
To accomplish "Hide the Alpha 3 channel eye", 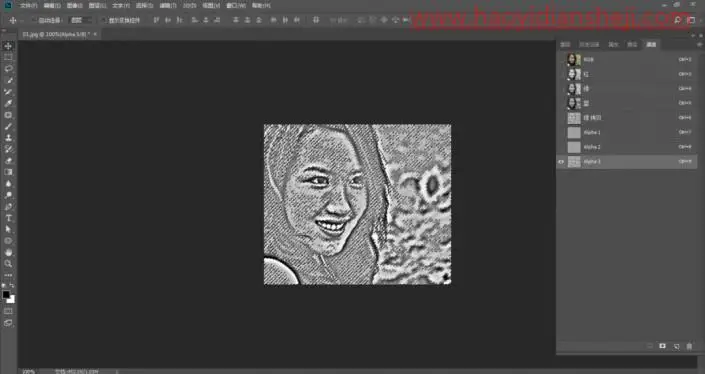I will pyautogui.click(x=561, y=162).
